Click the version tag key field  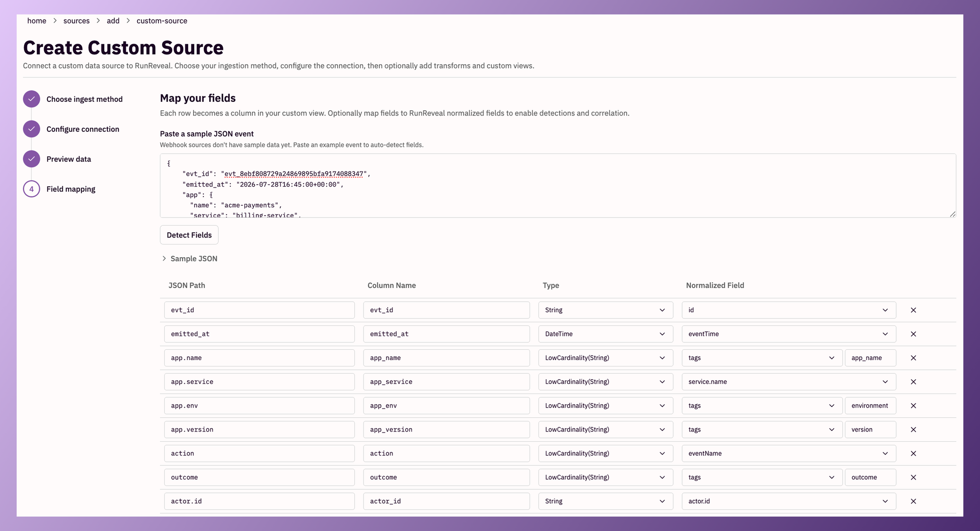tap(870, 430)
